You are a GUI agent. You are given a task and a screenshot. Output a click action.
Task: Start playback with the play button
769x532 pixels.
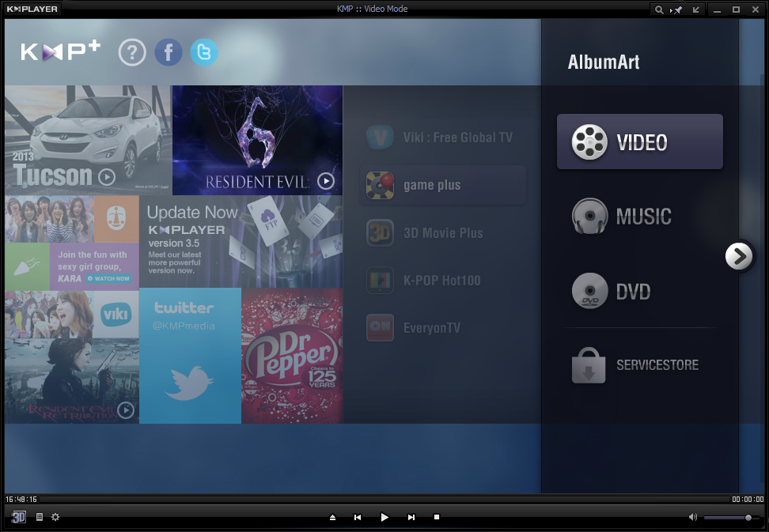384,517
